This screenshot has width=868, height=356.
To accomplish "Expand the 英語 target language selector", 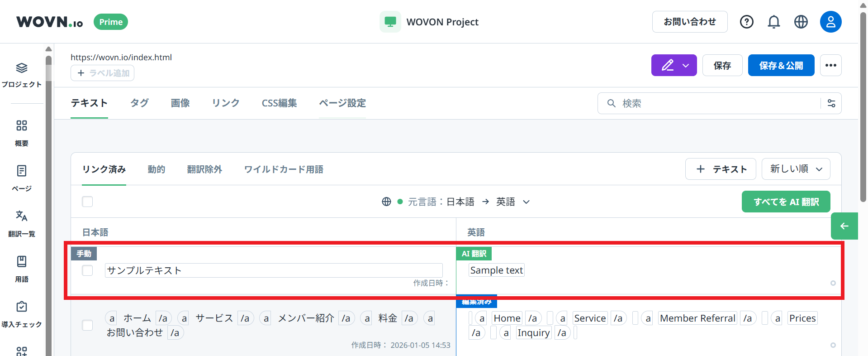I will 512,202.
